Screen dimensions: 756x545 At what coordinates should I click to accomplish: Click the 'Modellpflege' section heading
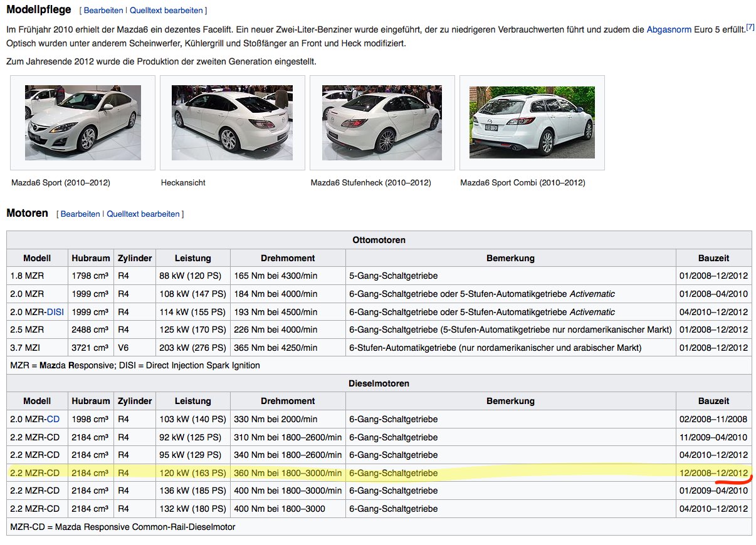click(39, 10)
